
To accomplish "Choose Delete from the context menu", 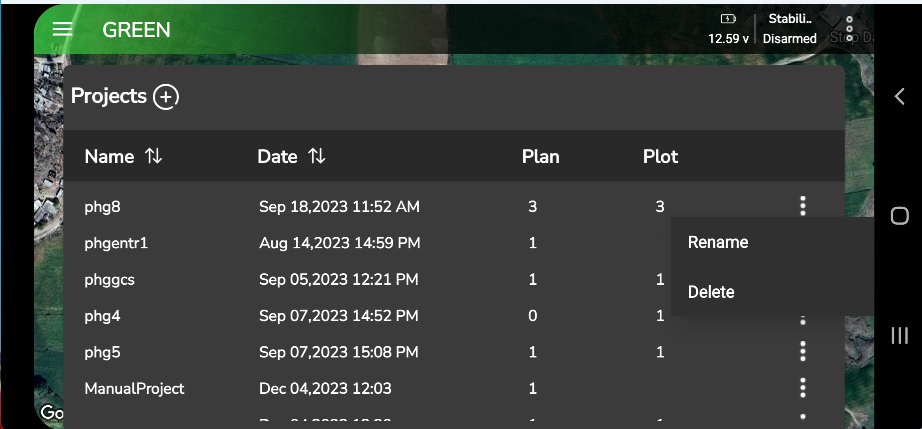I will (711, 292).
